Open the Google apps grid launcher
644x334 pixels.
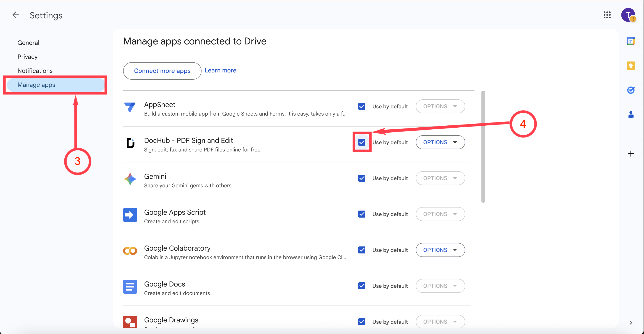coord(607,15)
